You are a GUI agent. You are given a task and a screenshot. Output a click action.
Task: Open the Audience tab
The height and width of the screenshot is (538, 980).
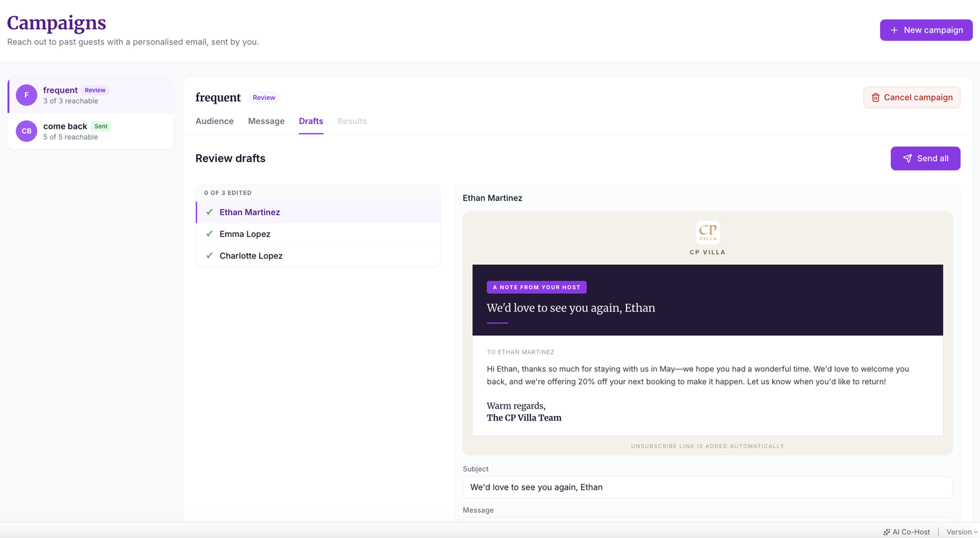[214, 121]
